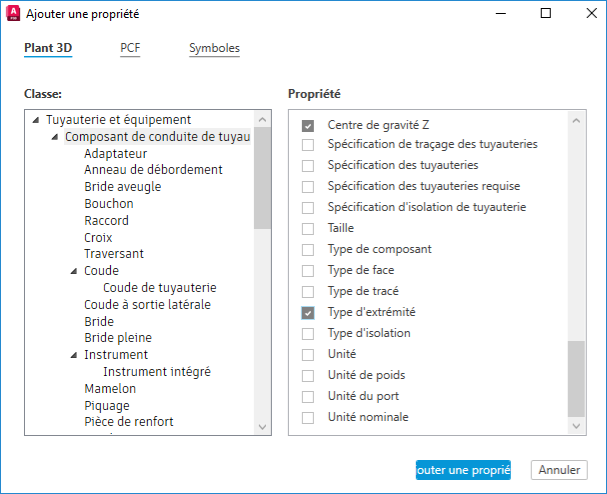607x494 pixels.
Task: Collapse the Tuyauterie et équipement node
Action: point(37,120)
